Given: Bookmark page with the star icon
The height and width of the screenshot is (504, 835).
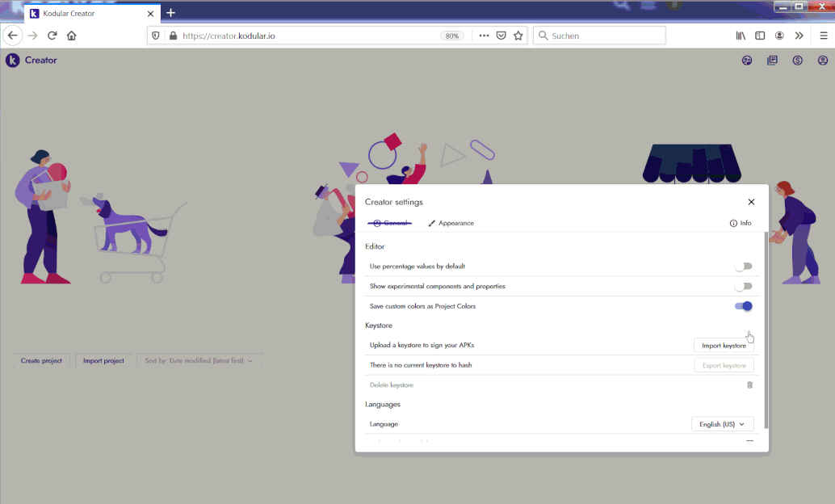Looking at the screenshot, I should [518, 36].
